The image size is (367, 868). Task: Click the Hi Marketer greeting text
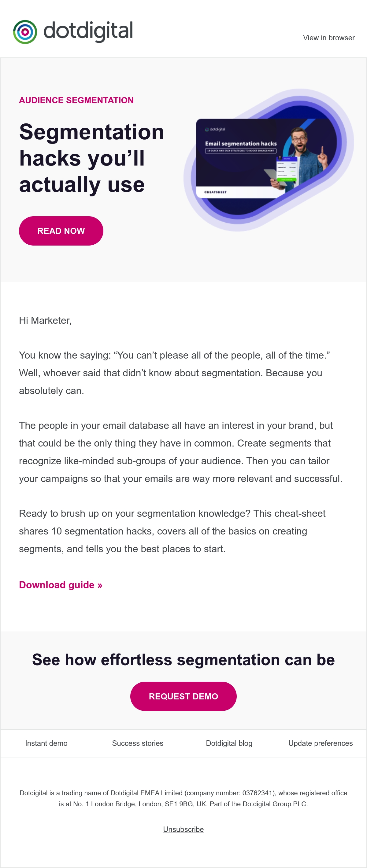pyautogui.click(x=45, y=320)
